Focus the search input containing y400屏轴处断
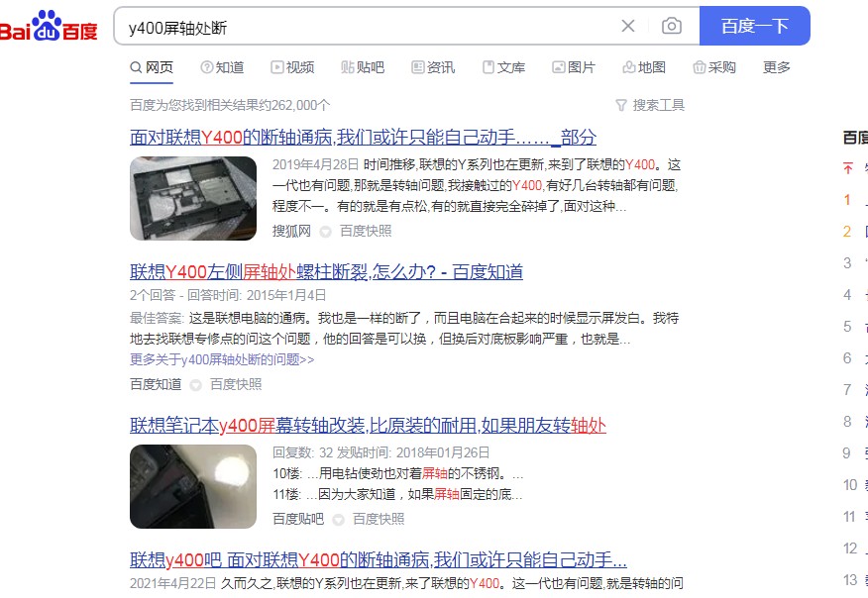Image resolution: width=868 pixels, height=598 pixels. point(366,26)
